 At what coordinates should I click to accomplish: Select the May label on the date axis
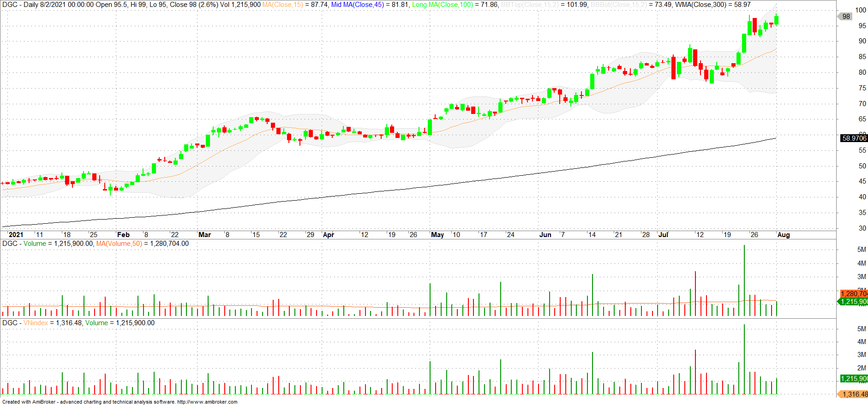pyautogui.click(x=437, y=235)
